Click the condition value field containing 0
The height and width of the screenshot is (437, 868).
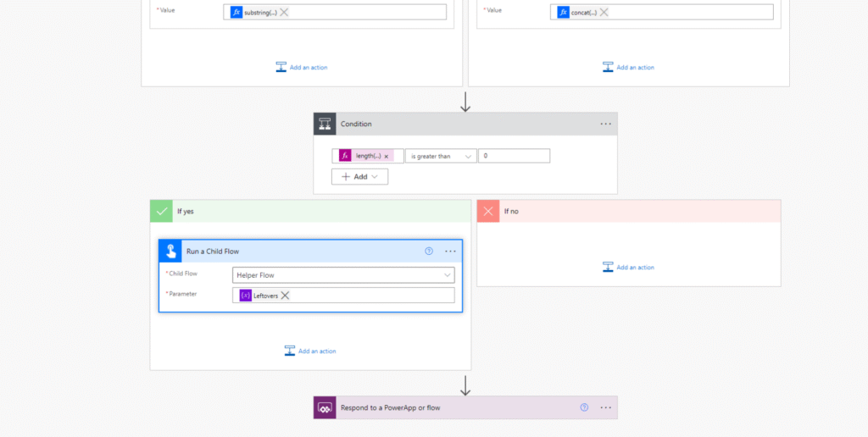coord(515,156)
